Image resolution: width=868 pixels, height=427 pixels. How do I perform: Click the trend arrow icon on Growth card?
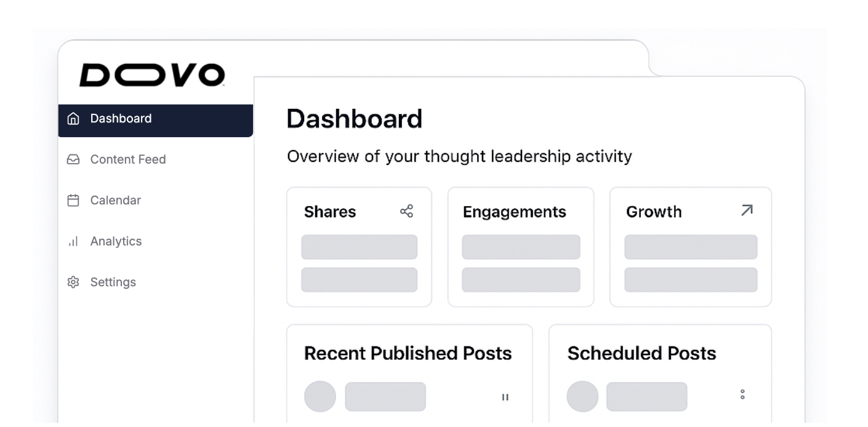coord(746,210)
